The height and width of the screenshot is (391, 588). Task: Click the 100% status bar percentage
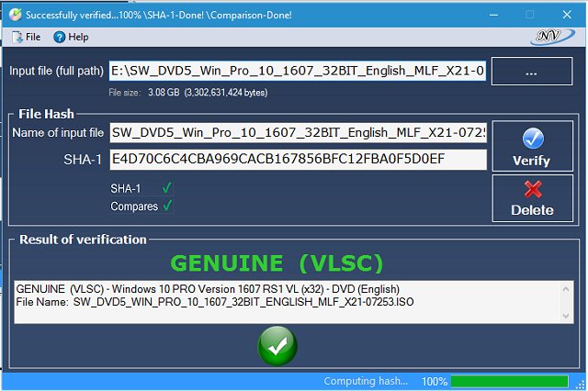point(435,382)
